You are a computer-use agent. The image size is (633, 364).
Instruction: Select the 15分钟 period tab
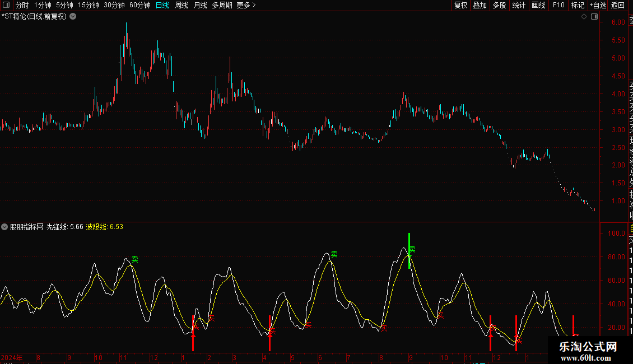pos(89,5)
